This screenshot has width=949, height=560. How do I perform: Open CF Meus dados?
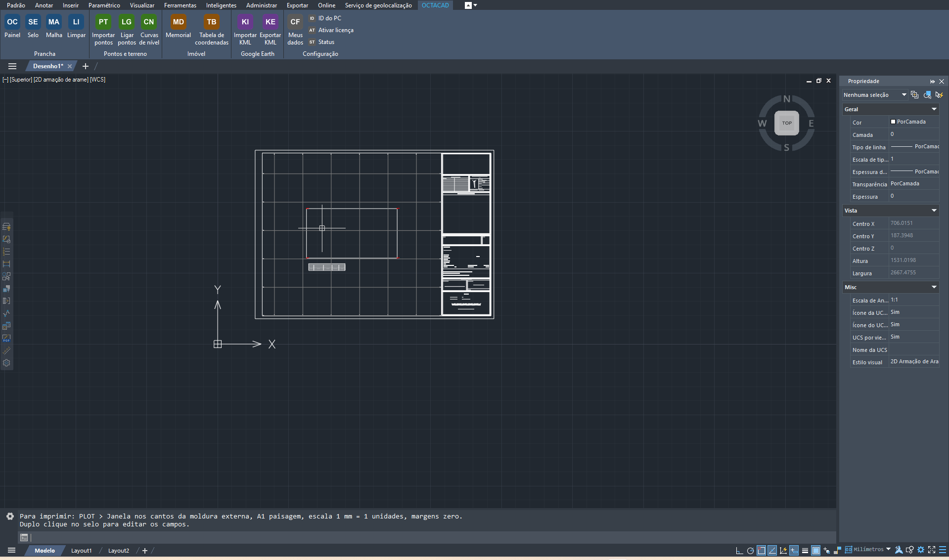295,30
